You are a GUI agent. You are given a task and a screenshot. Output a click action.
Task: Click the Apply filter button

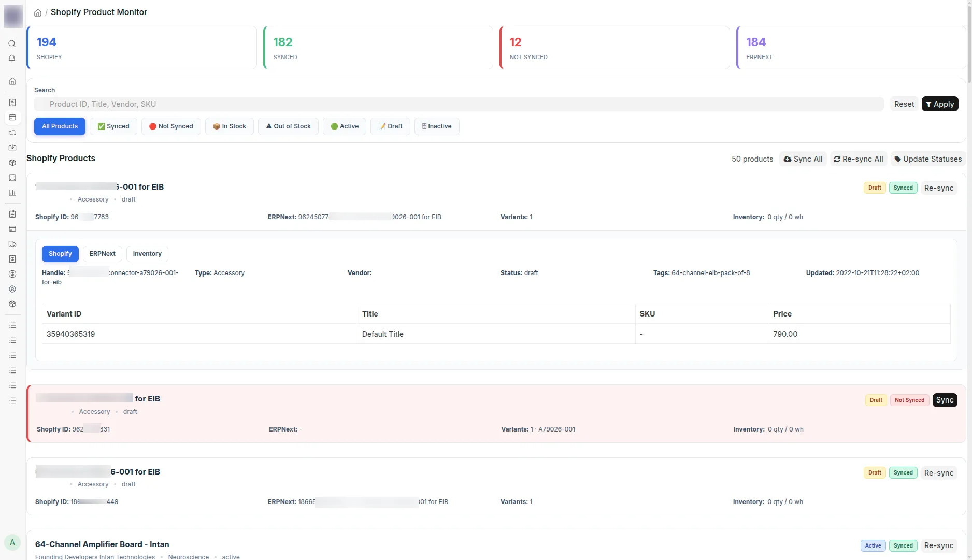(x=940, y=104)
